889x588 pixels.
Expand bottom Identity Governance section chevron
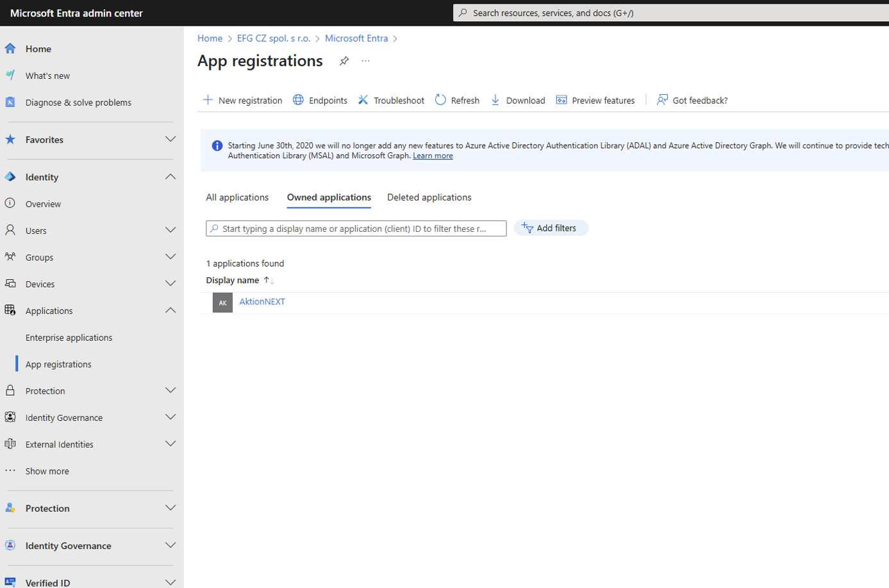(170, 546)
